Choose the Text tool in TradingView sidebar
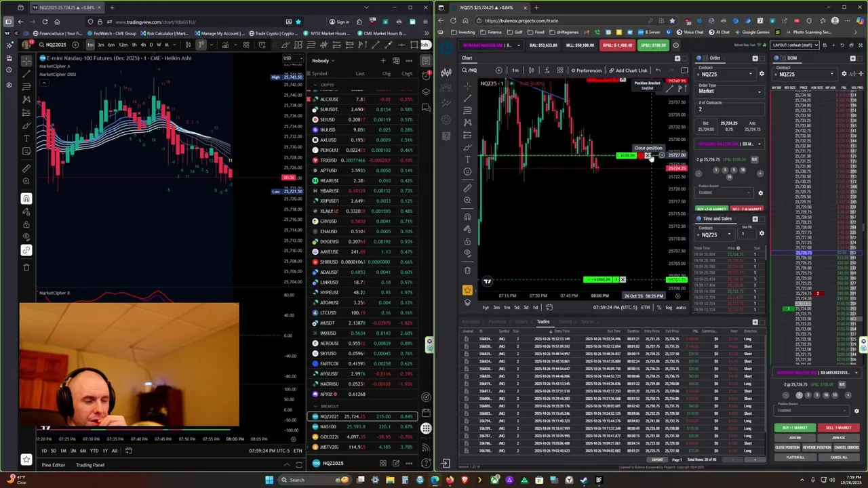This screenshot has width=868, height=488. pyautogui.click(x=26, y=138)
